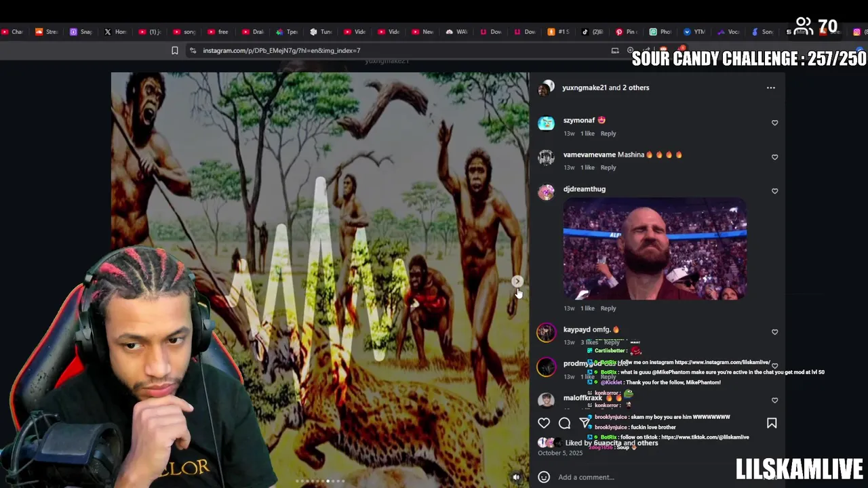Open the post author avatar in the header
This screenshot has width=868, height=488.
coord(546,88)
